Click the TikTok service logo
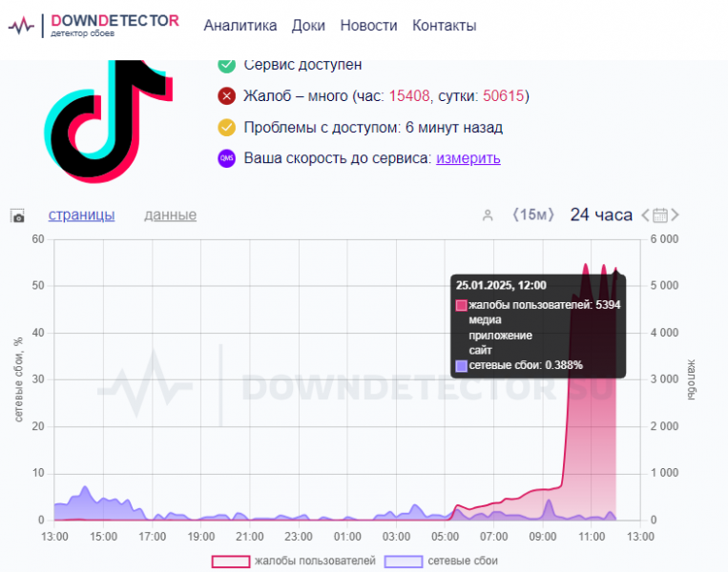The height and width of the screenshot is (572, 728). pyautogui.click(x=109, y=121)
